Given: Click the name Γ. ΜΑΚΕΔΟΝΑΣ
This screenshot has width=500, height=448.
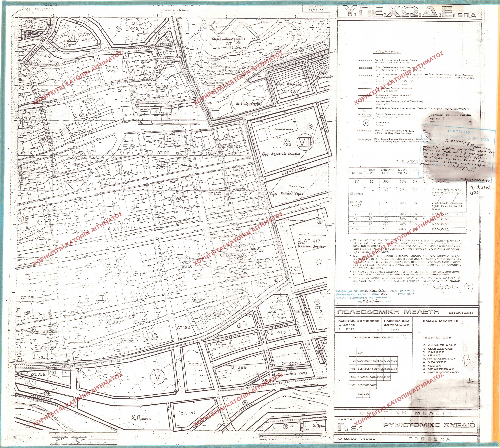Looking at the screenshot, I should [437, 349].
